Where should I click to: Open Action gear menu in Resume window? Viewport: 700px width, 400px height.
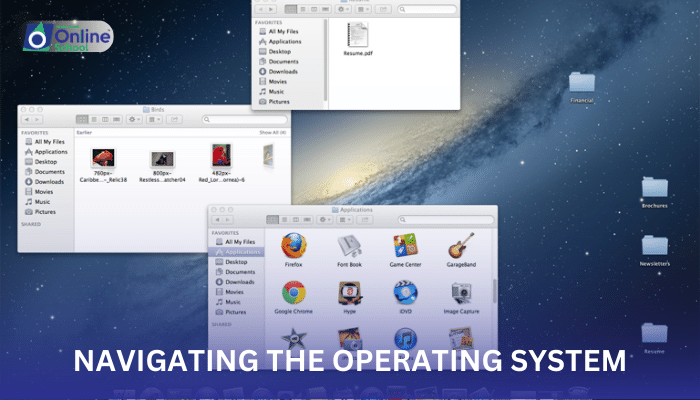[x=343, y=9]
